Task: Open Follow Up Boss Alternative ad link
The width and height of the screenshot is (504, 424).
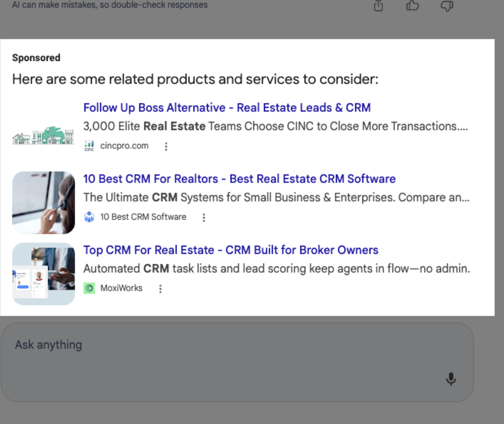Action: pyautogui.click(x=227, y=108)
